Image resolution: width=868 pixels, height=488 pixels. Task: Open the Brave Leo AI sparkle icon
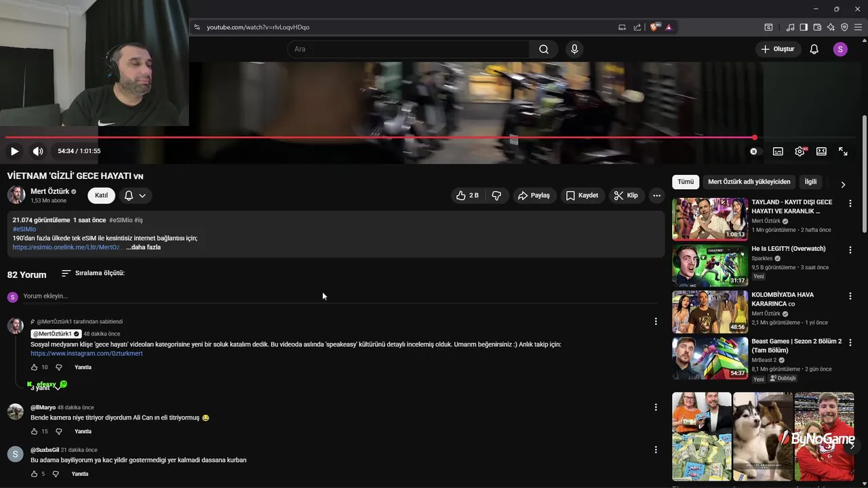831,27
